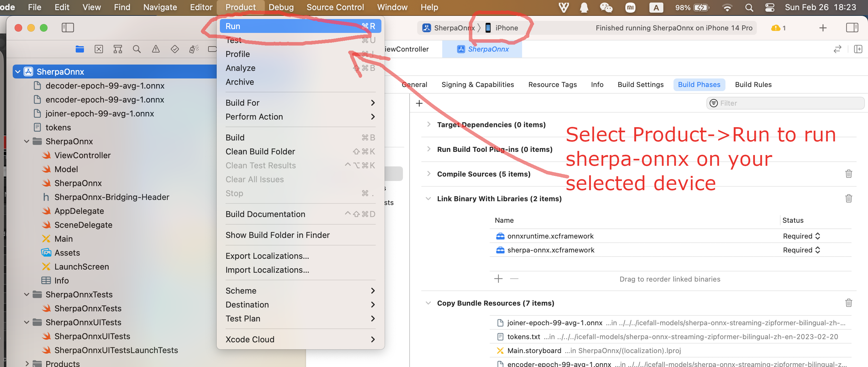
Task: Open the Resource Tags tab
Action: [x=552, y=84]
